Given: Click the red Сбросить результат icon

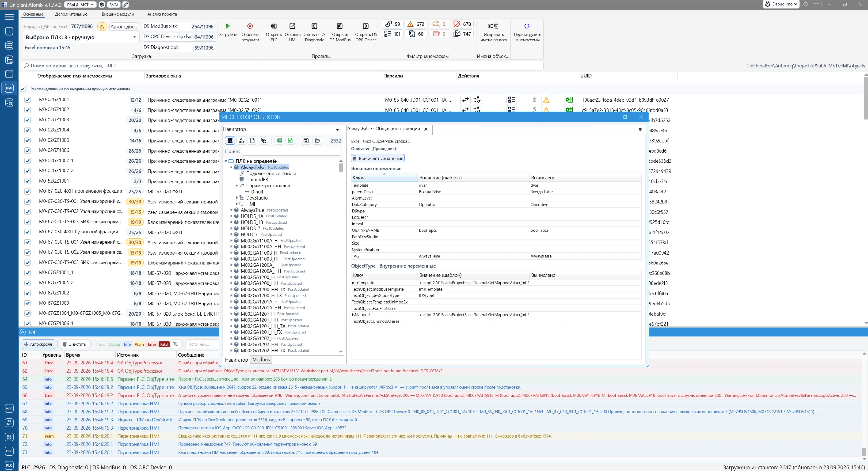Looking at the screenshot, I should pyautogui.click(x=250, y=26).
